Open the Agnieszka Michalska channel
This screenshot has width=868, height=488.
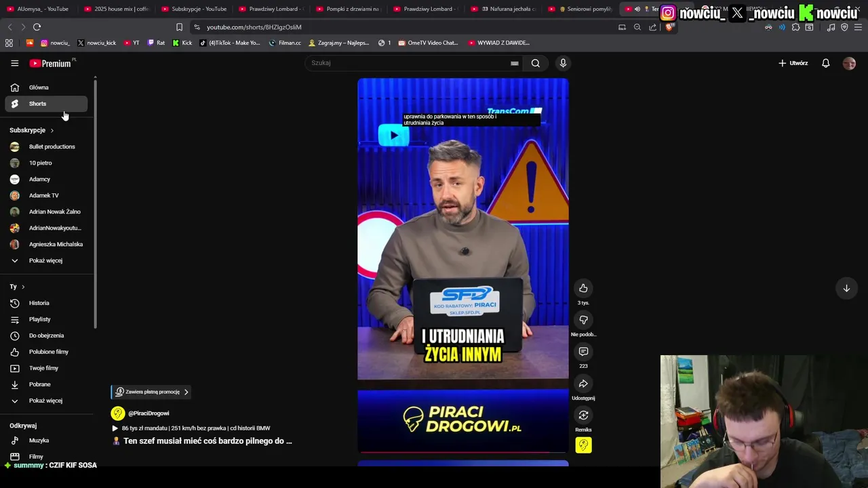click(46, 244)
